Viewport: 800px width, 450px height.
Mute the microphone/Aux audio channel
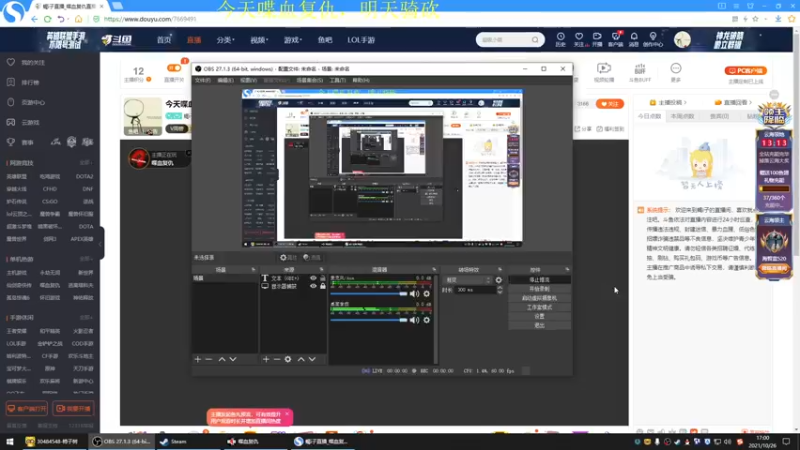pos(414,294)
